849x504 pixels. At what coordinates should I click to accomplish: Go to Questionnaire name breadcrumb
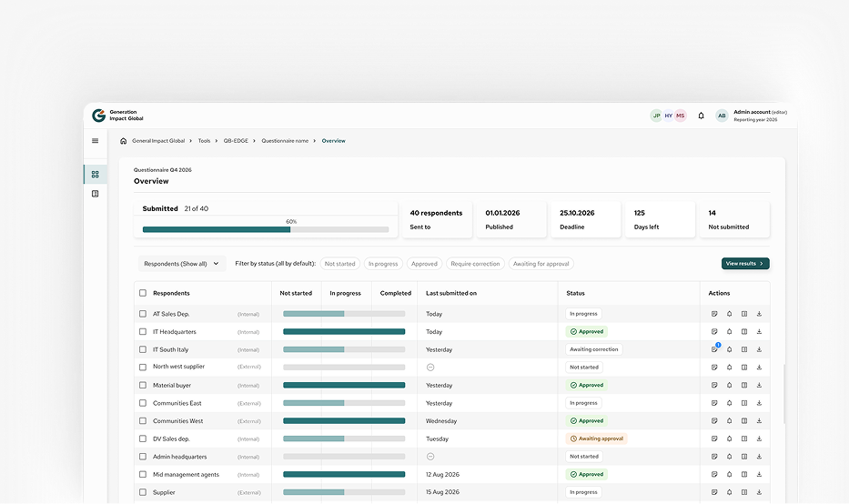285,141
